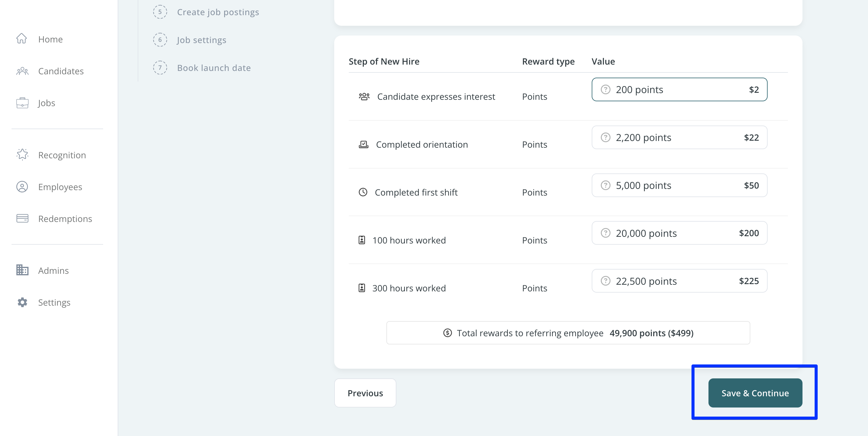Click the $200 dollar amount
The image size is (868, 436).
tap(749, 233)
